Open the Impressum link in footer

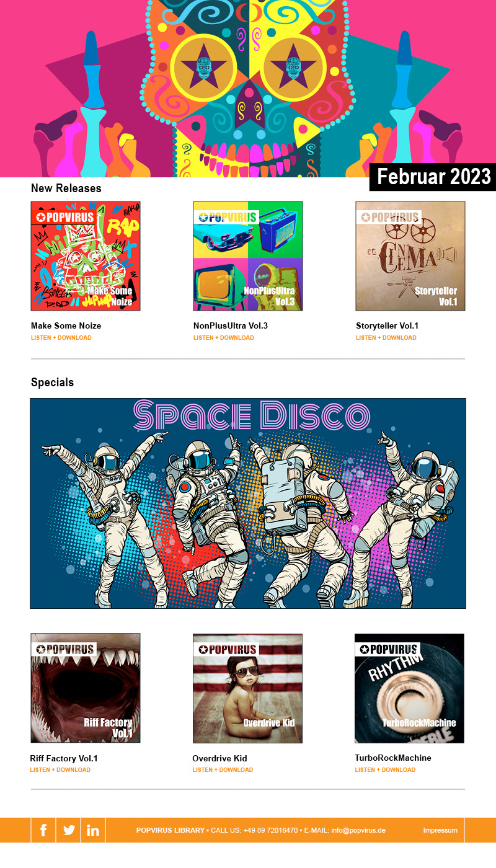pos(440,830)
